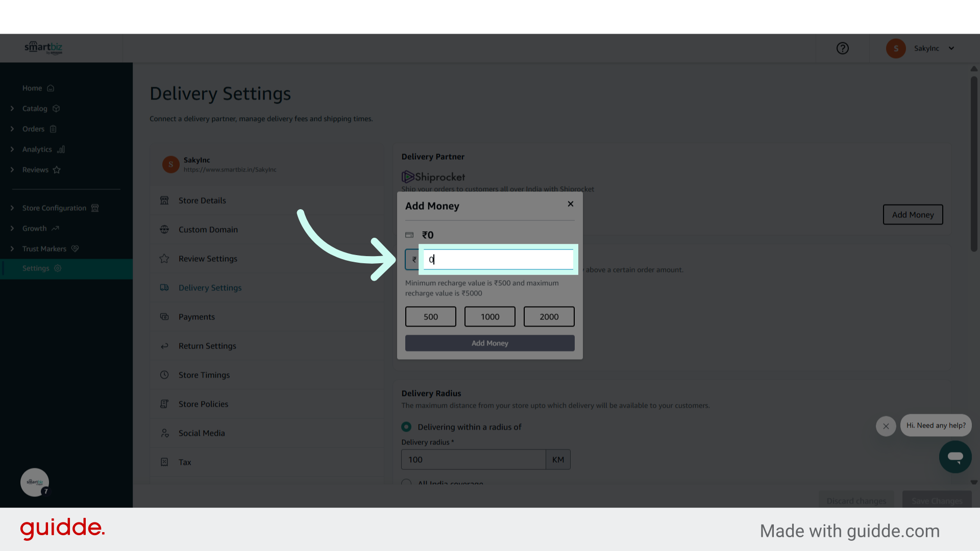Choose the 500 quick amount button

(430, 317)
